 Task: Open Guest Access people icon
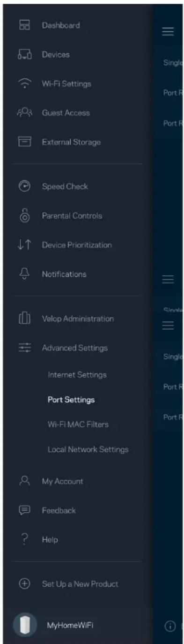tap(24, 113)
